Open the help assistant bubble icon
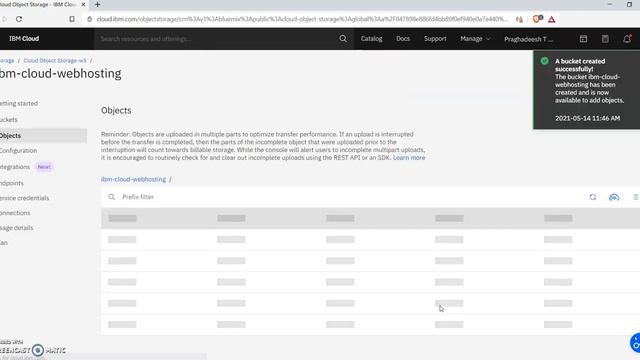The image size is (640, 360). pyautogui.click(x=636, y=342)
